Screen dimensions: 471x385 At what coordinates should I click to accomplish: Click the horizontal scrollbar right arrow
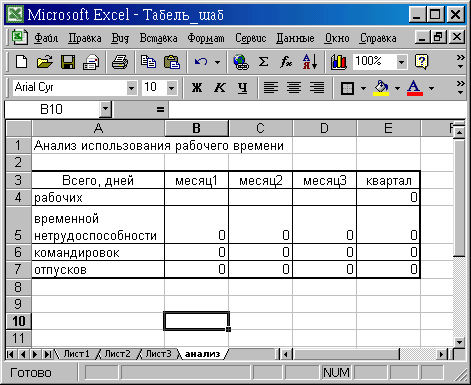point(442,354)
